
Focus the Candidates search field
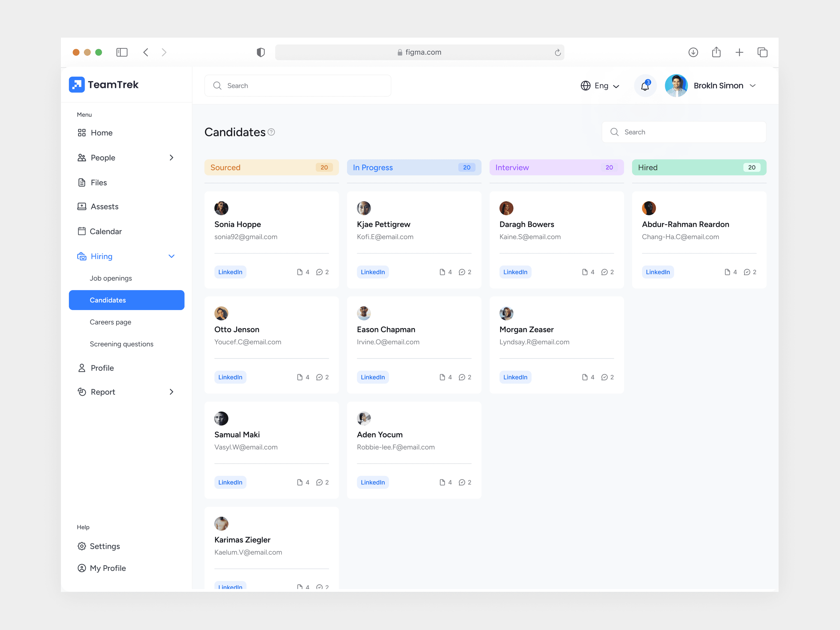(684, 132)
